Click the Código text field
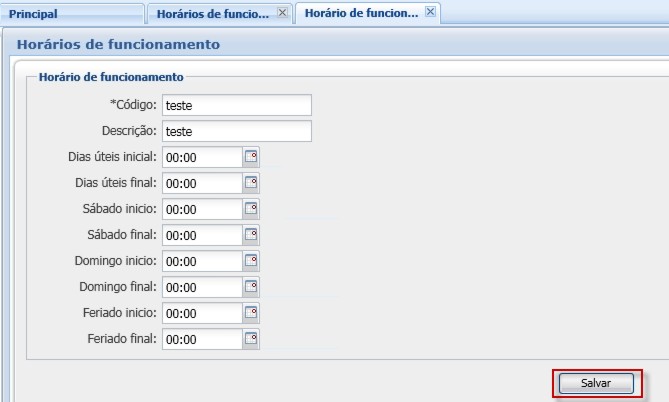 [236, 105]
